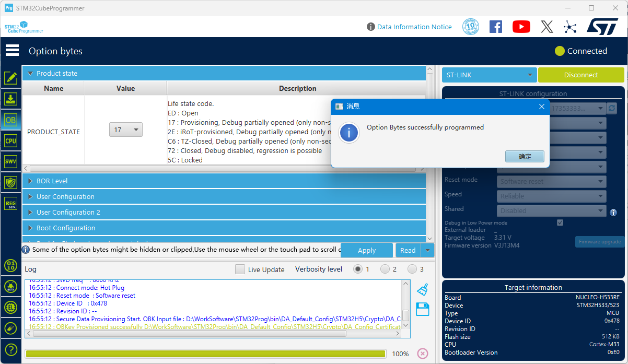Click the Disconnect button
The image size is (628, 364).
(x=581, y=75)
